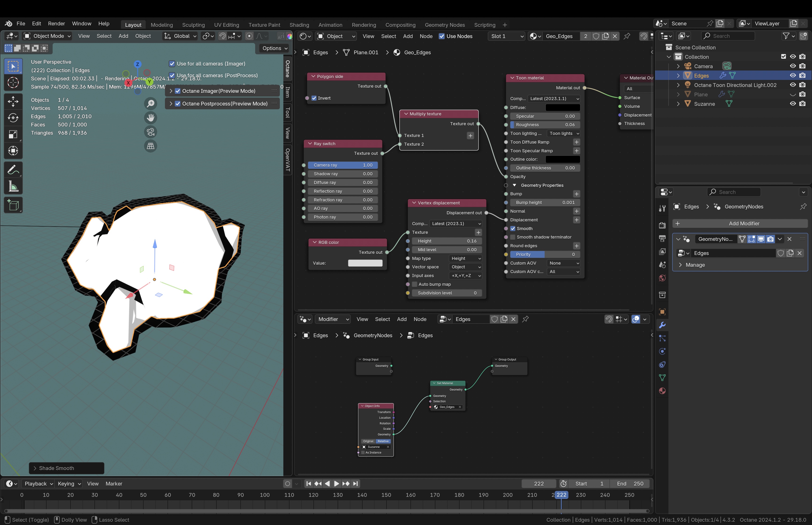Uncheck the Use Nodes checkbox
Image resolution: width=812 pixels, height=525 pixels.
(x=442, y=36)
